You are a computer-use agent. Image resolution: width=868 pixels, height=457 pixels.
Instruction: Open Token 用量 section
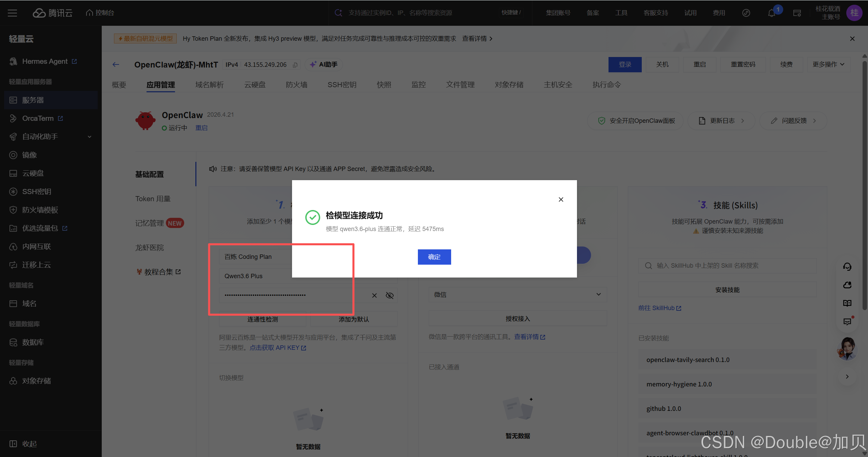click(x=153, y=199)
